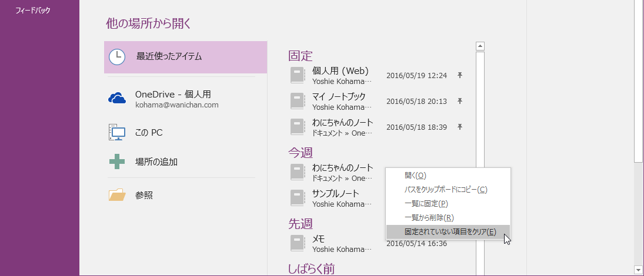Image resolution: width=644 pixels, height=276 pixels.
Task: Open the OneDrive cloud icon
Action: click(117, 98)
